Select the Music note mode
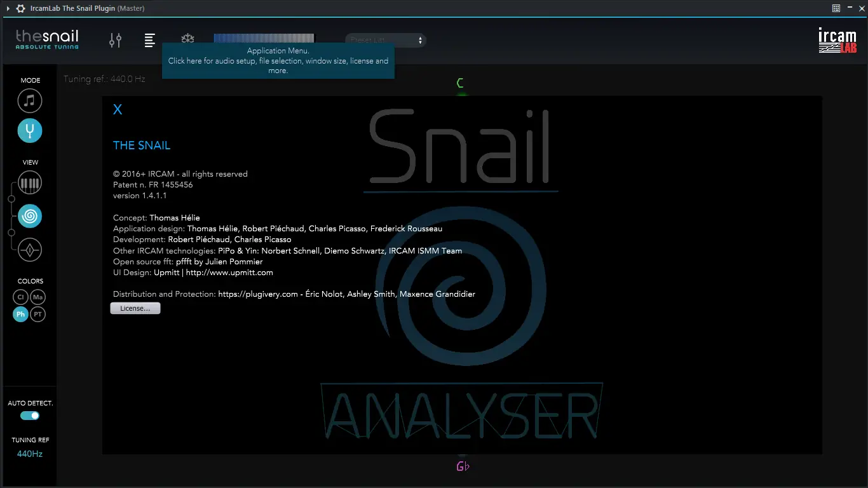This screenshot has width=868, height=488. click(30, 100)
